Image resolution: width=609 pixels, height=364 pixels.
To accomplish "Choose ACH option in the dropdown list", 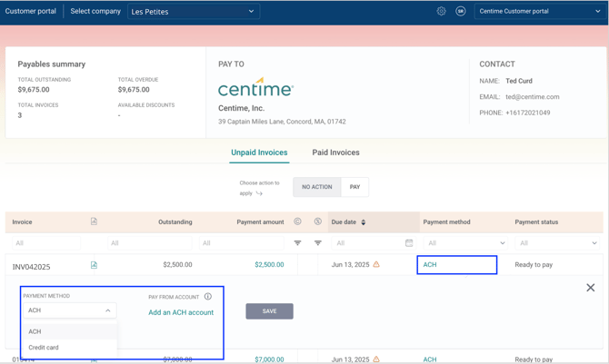I will point(70,331).
